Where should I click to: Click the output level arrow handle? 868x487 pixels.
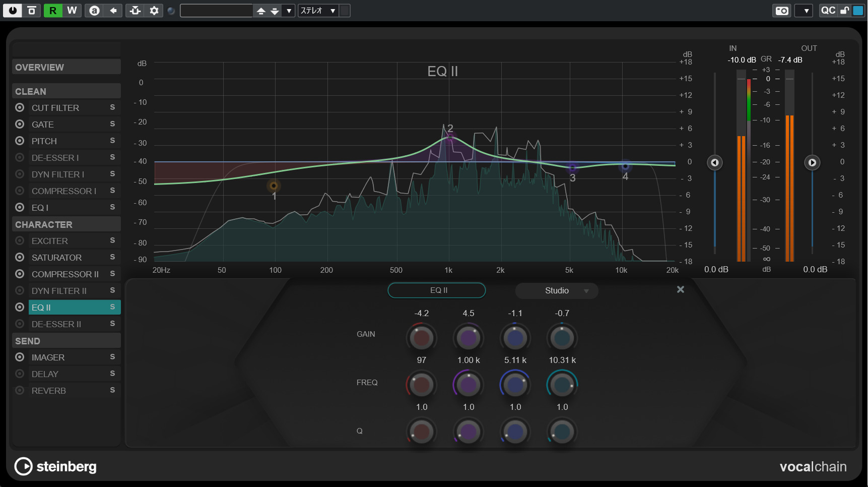click(812, 162)
